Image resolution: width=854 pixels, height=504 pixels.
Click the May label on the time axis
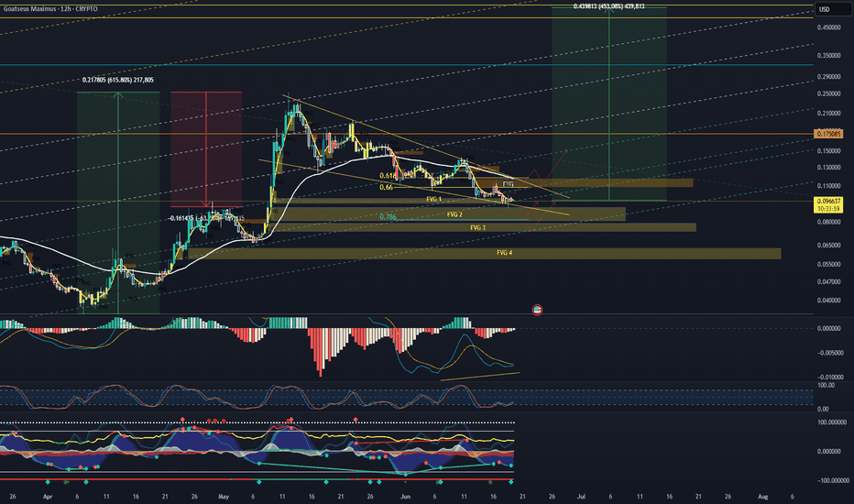(224, 497)
